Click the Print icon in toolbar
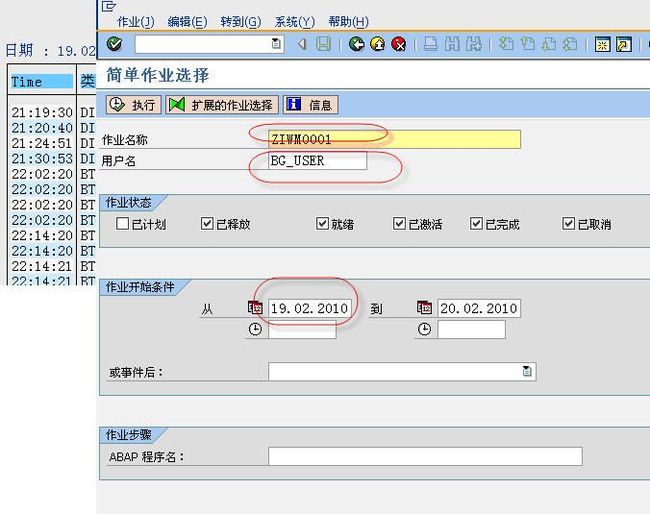The width and height of the screenshot is (650, 514). 431,44
